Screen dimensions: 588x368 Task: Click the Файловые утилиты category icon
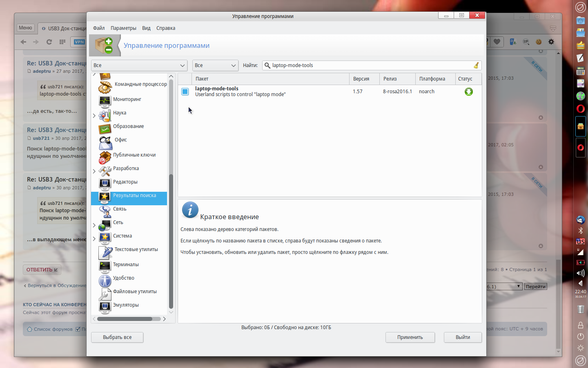[105, 294]
